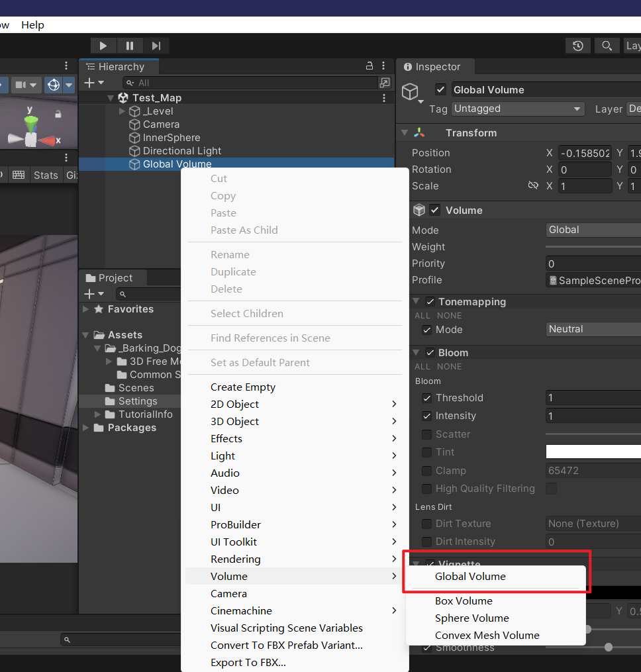Image resolution: width=641 pixels, height=672 pixels.
Task: Click Tonemapping ALL button
Action: (422, 315)
